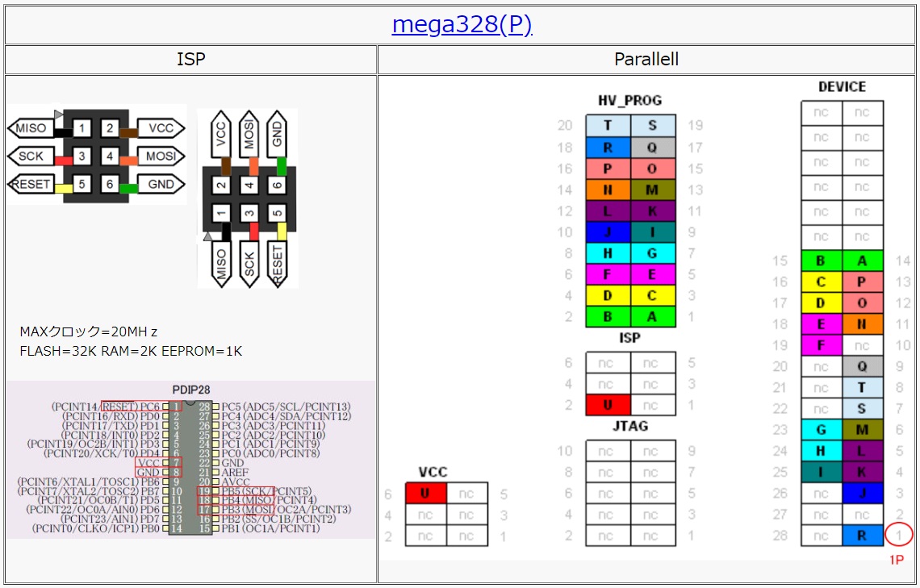Click the red U cell in VCC block
The height and width of the screenshot is (588, 920).
pyautogui.click(x=425, y=494)
